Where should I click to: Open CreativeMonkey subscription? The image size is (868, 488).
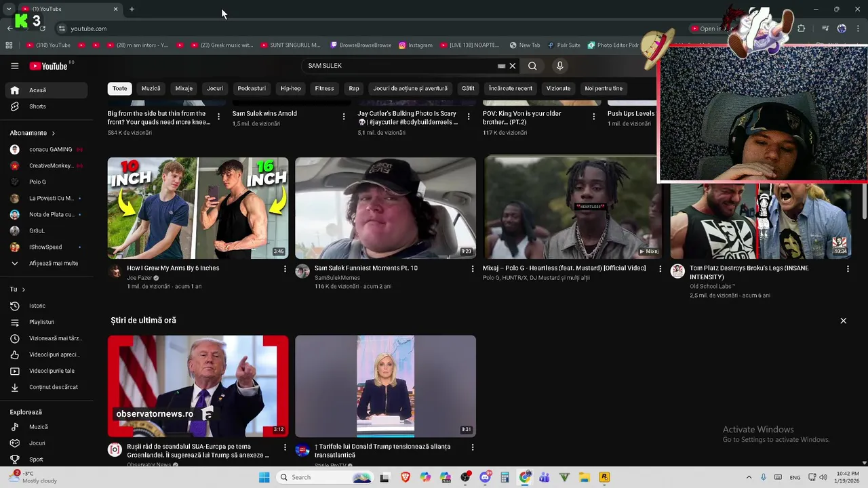(45, 165)
